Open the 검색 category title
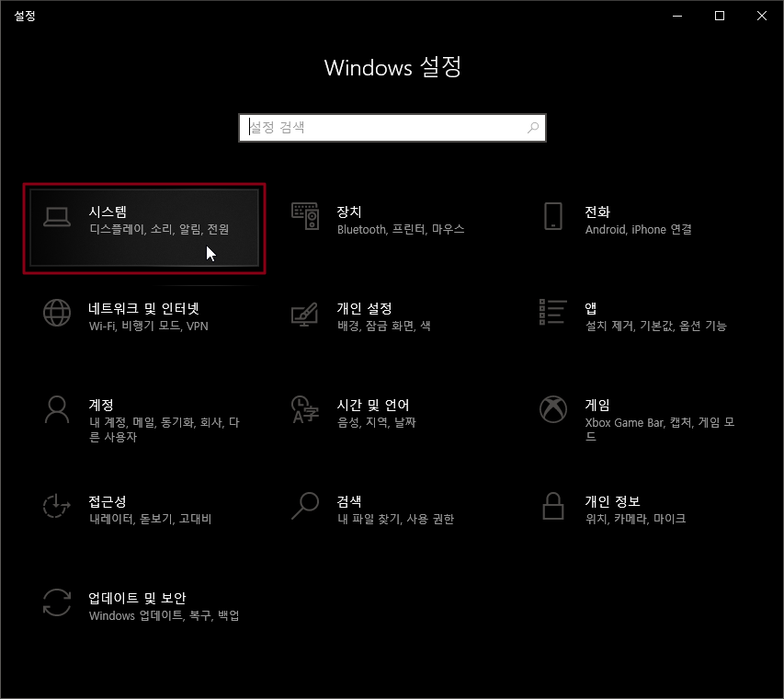Screen dimensions: 784x699 coord(349,501)
